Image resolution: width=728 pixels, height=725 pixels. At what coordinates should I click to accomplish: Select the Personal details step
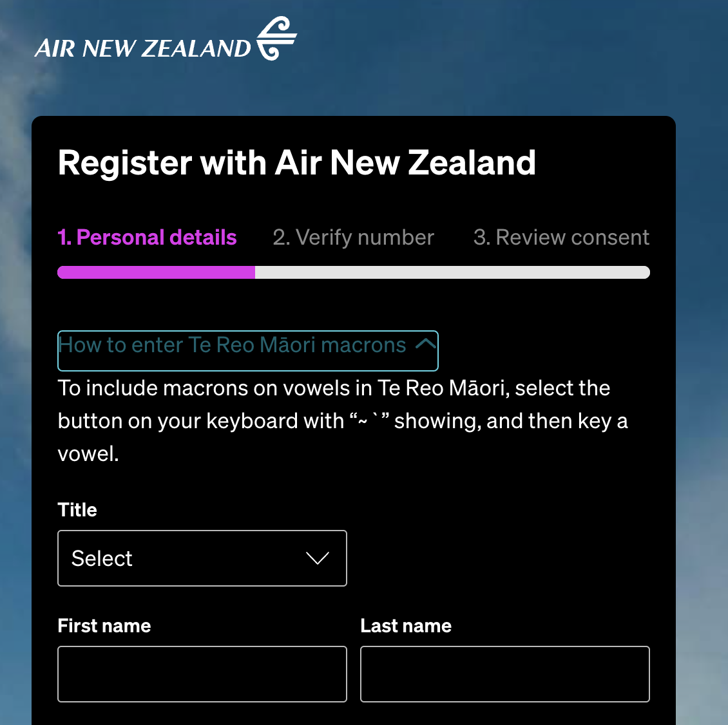(147, 237)
